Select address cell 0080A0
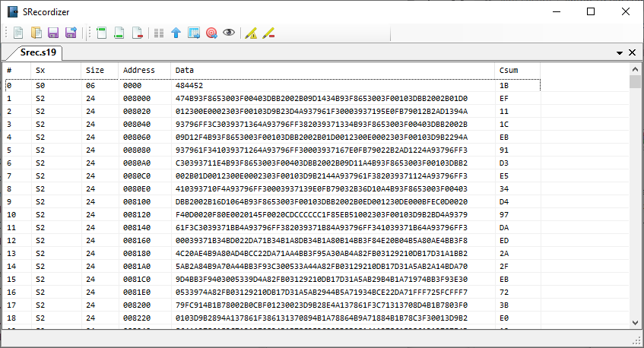This screenshot has width=644, height=348. pos(137,163)
